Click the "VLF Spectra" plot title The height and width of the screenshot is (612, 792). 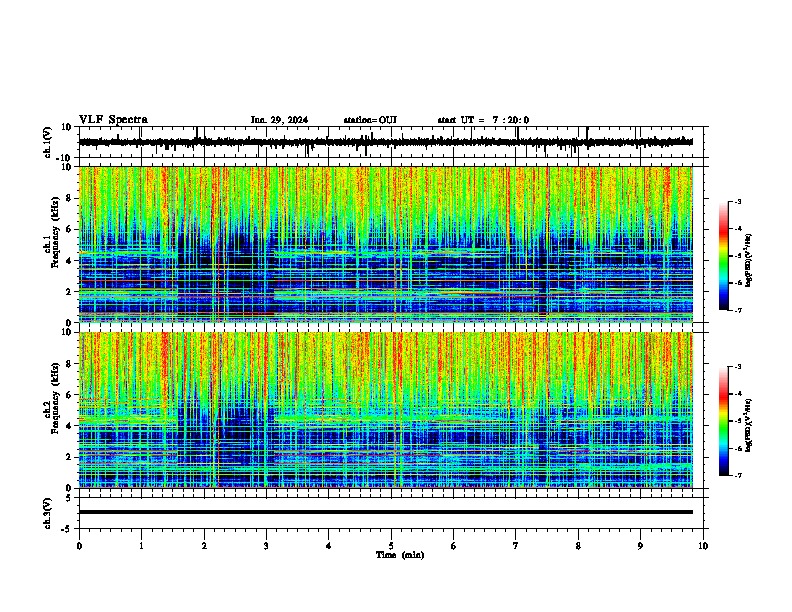point(113,120)
